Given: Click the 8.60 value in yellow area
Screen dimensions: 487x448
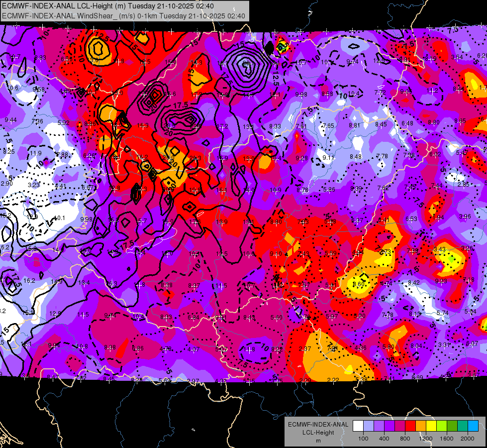Looking at the screenshot, I should coord(359,284).
